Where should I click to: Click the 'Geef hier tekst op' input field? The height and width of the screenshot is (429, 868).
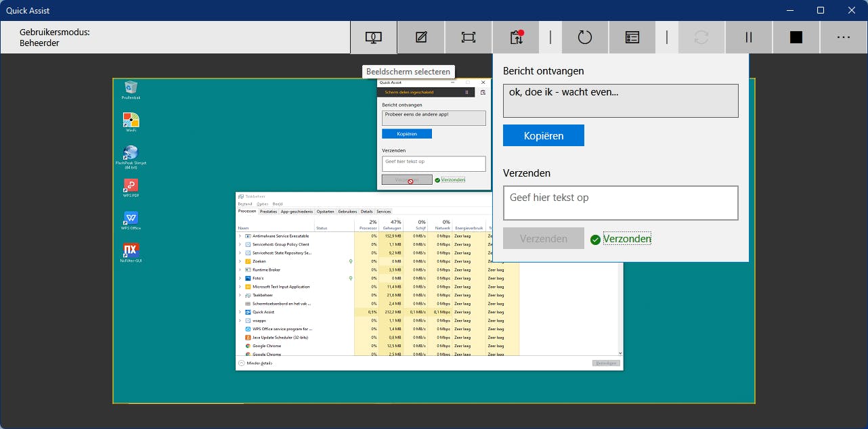(x=620, y=203)
